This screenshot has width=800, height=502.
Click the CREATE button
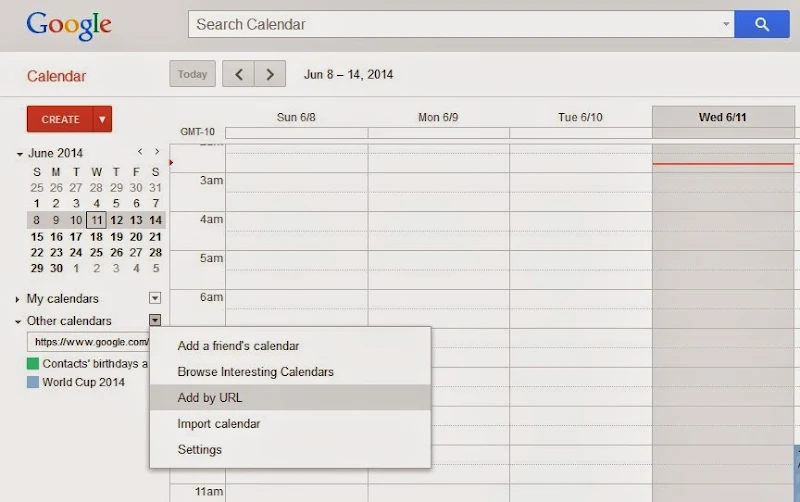point(60,119)
